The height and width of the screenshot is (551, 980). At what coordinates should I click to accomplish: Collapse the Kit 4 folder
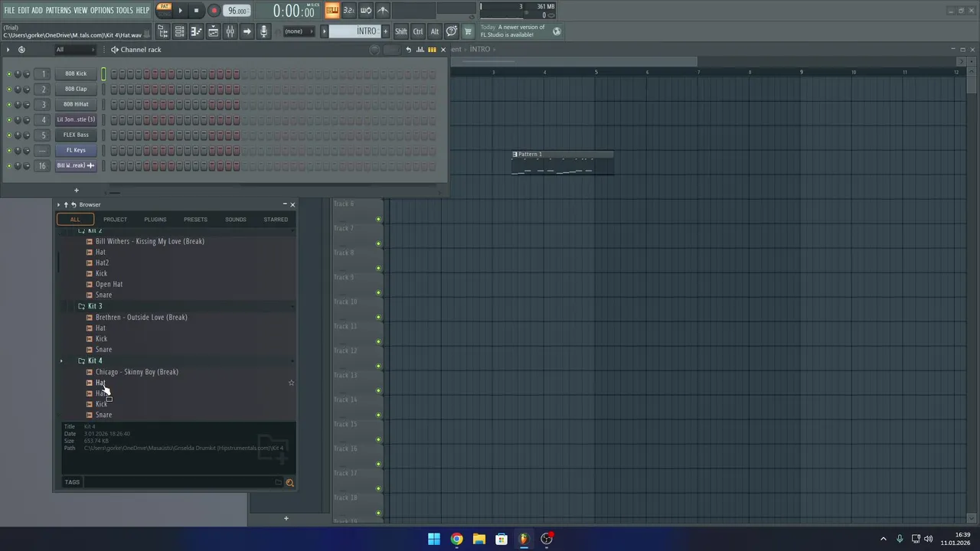[x=95, y=360]
